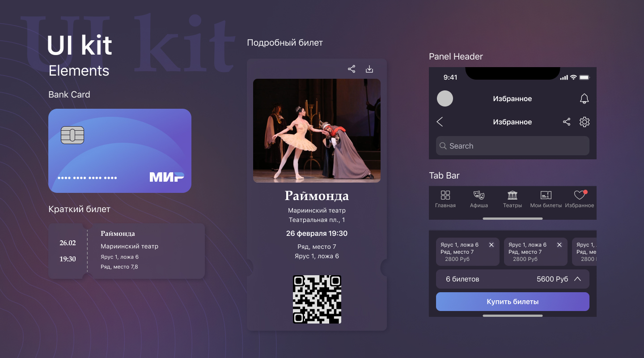Collapse the 6 билетов summary chevron

click(577, 279)
